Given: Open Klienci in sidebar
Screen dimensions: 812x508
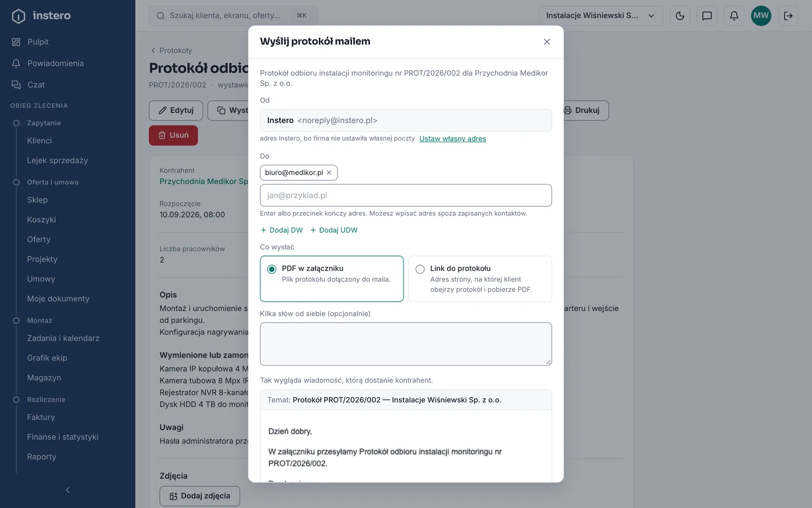Looking at the screenshot, I should tap(39, 141).
